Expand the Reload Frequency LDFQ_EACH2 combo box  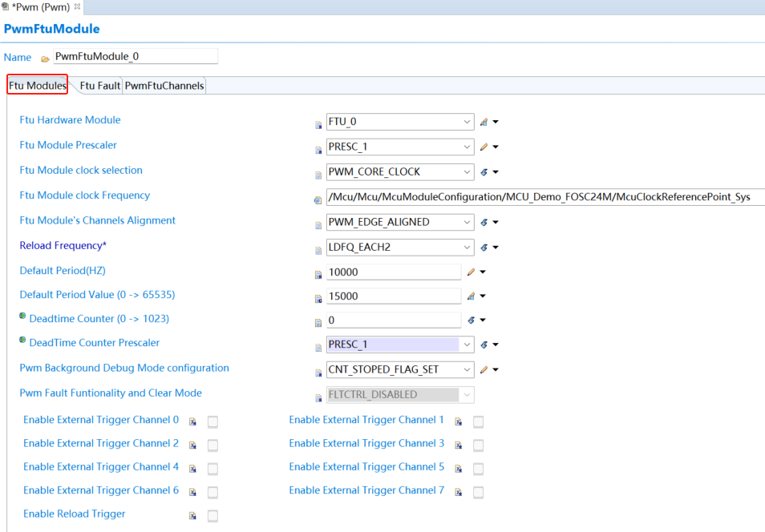[x=467, y=248]
